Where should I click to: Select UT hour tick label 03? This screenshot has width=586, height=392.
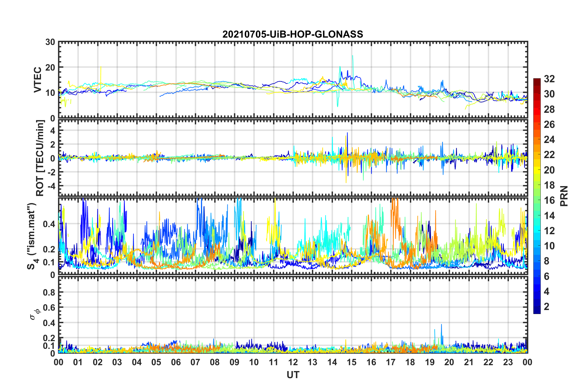tap(117, 362)
